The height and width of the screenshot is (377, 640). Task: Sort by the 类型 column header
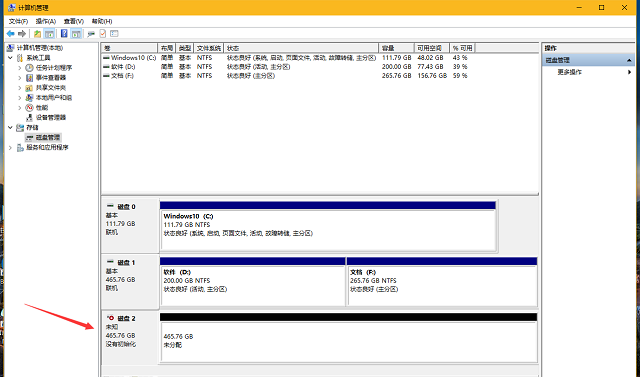(x=185, y=48)
